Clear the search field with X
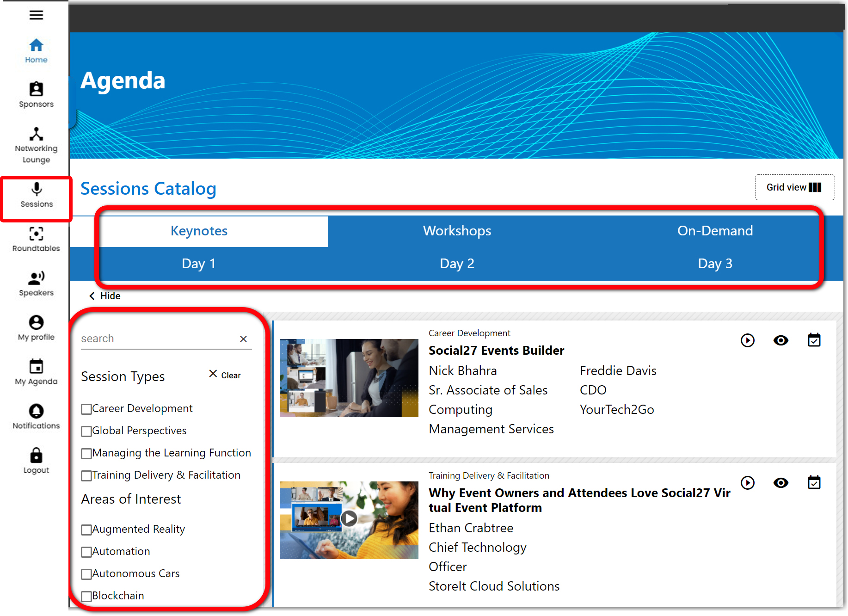Image resolution: width=848 pixels, height=616 pixels. (244, 339)
